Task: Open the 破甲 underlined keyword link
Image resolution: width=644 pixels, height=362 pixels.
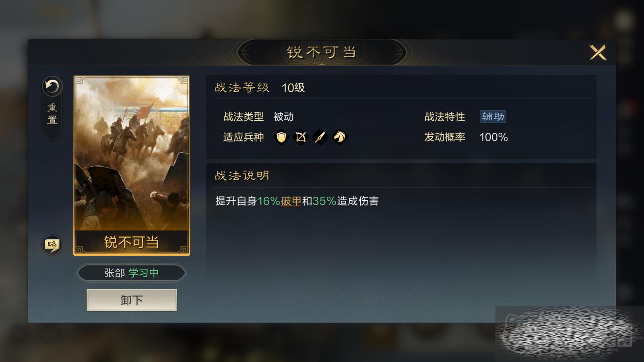Action: pyautogui.click(x=291, y=201)
